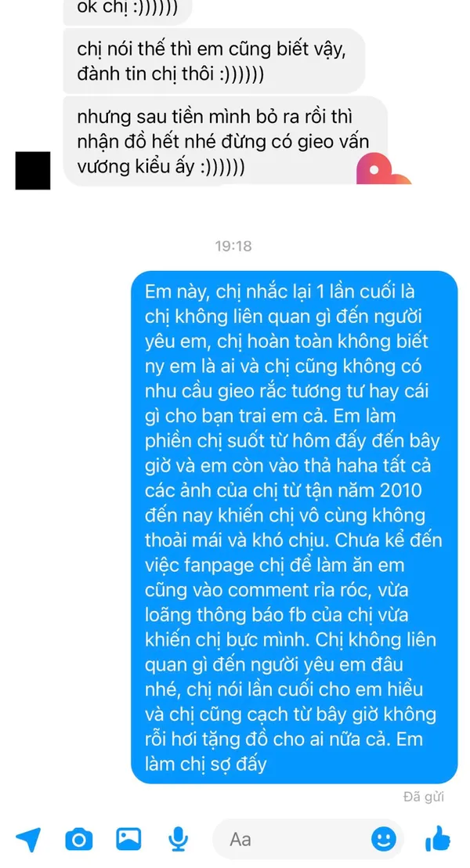Tap the black sender avatar square
This screenshot has width=470, height=868.
[x=33, y=171]
